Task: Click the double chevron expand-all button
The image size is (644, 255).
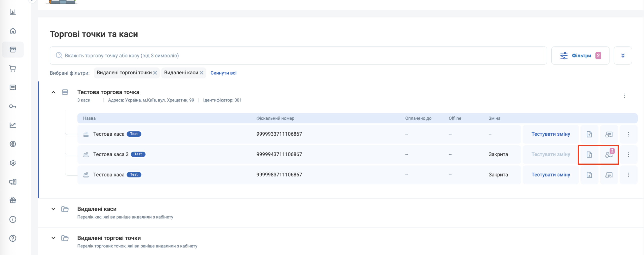Action: (x=623, y=56)
